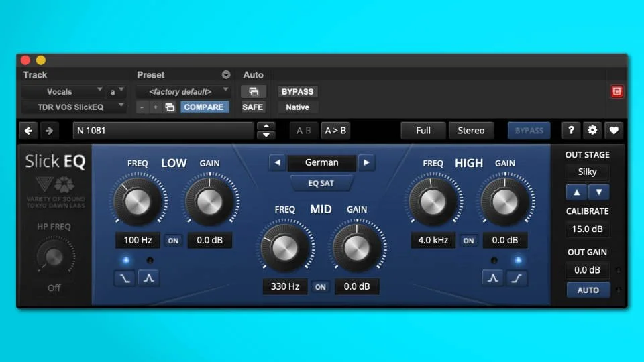Toggle the plugin blue BYPASS button
644x362 pixels.
point(529,131)
